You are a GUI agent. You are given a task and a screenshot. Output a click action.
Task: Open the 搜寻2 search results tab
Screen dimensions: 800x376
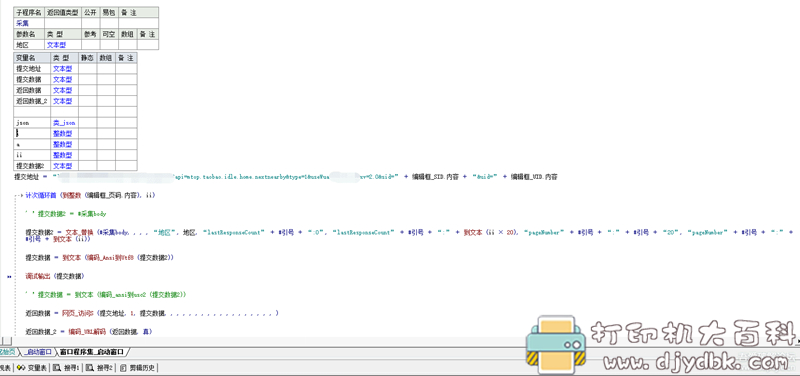tap(99, 367)
